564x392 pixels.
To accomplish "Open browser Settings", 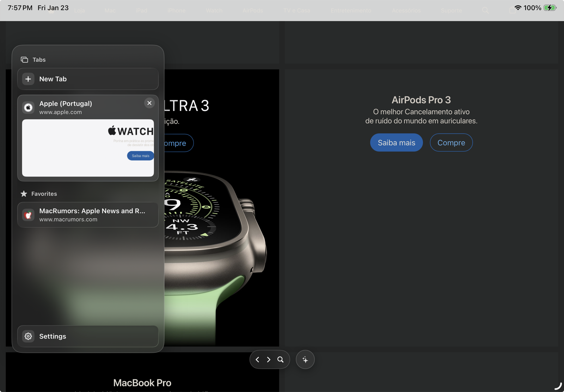I will tap(88, 336).
